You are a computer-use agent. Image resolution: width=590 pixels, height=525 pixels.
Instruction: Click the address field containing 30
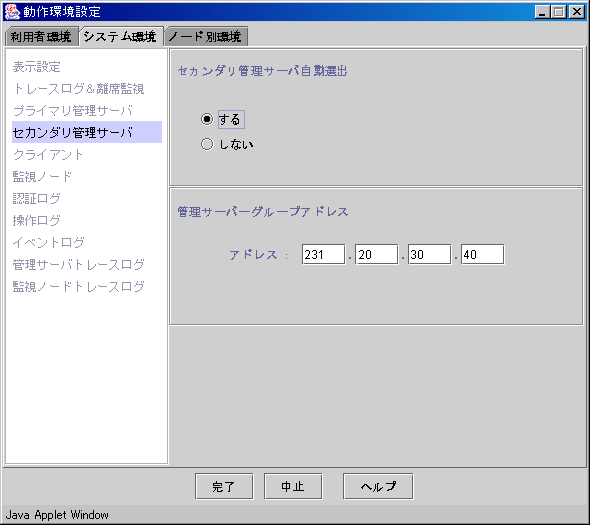coord(430,254)
